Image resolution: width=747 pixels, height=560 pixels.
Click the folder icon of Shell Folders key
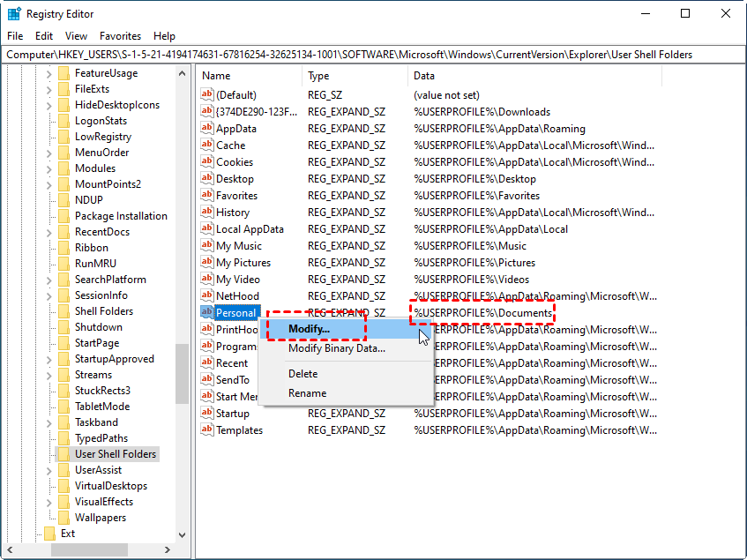point(63,311)
